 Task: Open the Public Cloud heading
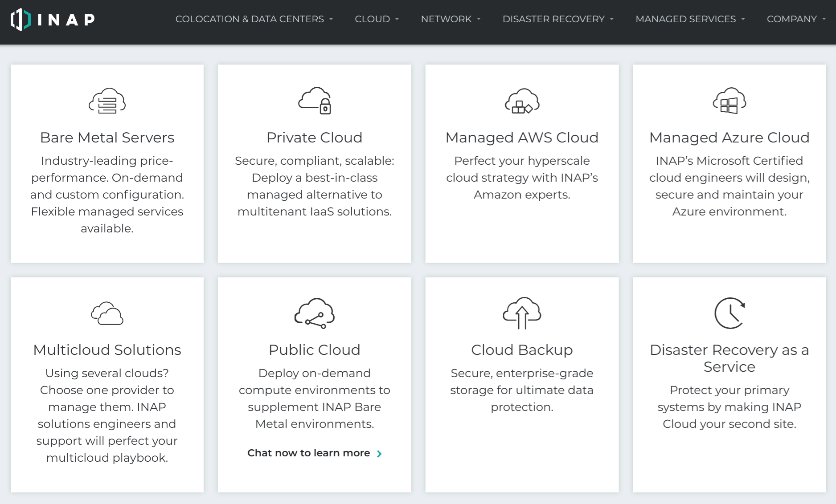coord(315,350)
